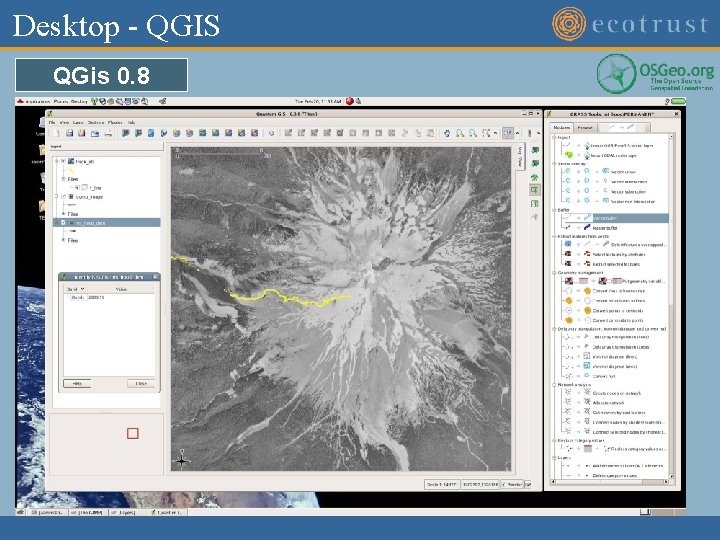Toggle the checkbox of the second layer
Screen dimensions: 720x540
[x=63, y=197]
